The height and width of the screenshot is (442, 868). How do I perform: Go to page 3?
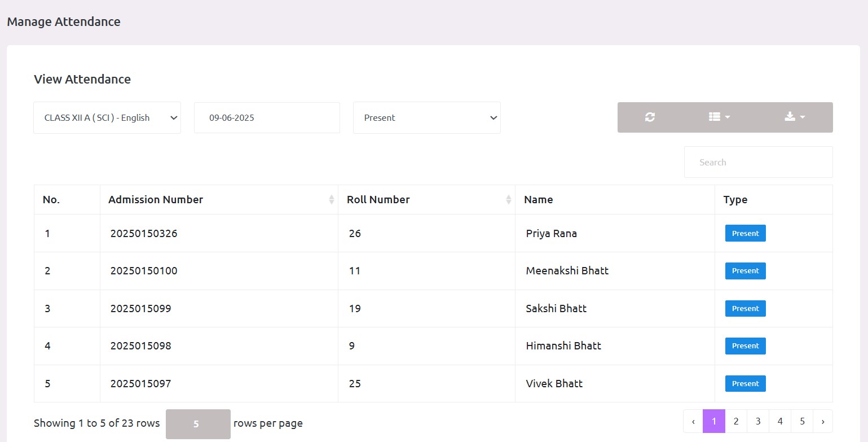point(758,421)
